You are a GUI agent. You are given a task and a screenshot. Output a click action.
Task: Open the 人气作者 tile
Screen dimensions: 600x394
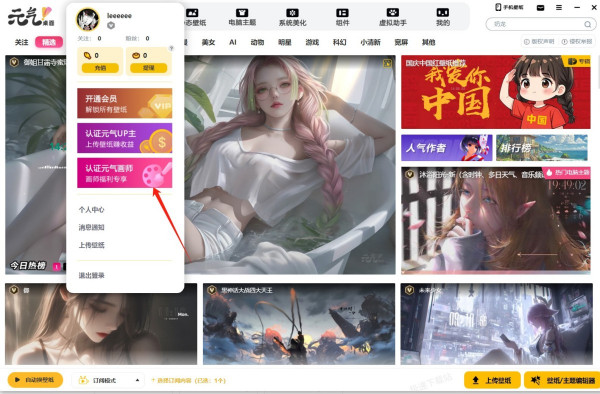click(447, 148)
